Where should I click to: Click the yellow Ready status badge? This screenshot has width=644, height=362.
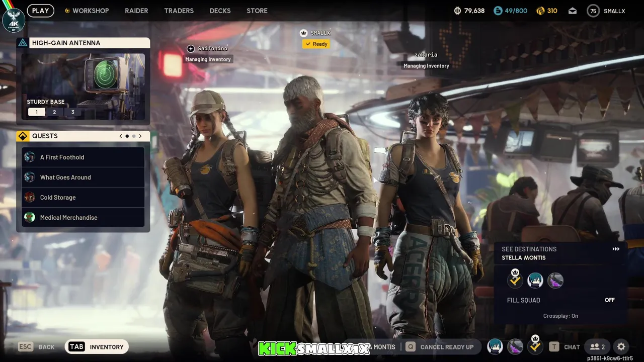pos(316,44)
